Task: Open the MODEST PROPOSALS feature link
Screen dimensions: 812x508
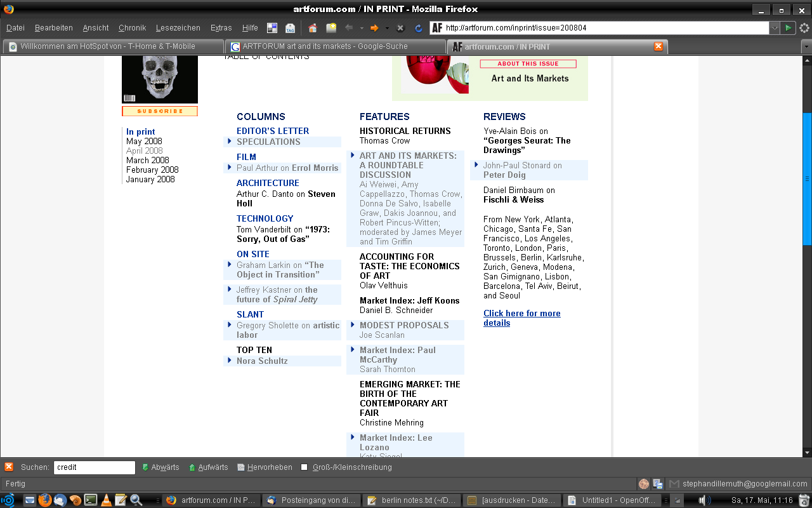Action: click(404, 325)
